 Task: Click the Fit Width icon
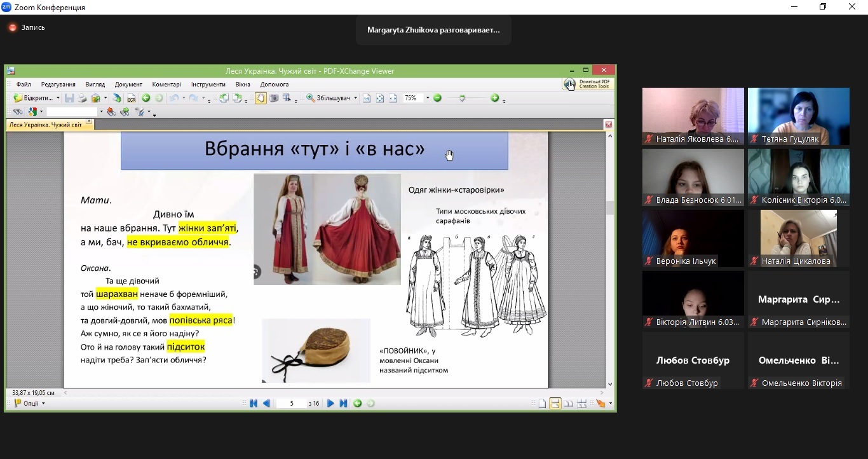click(x=393, y=98)
